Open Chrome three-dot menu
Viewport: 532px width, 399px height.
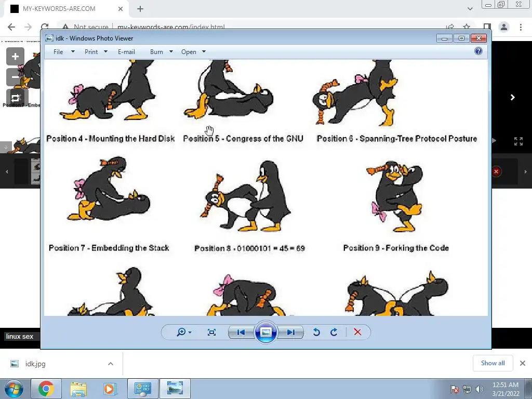point(521,27)
